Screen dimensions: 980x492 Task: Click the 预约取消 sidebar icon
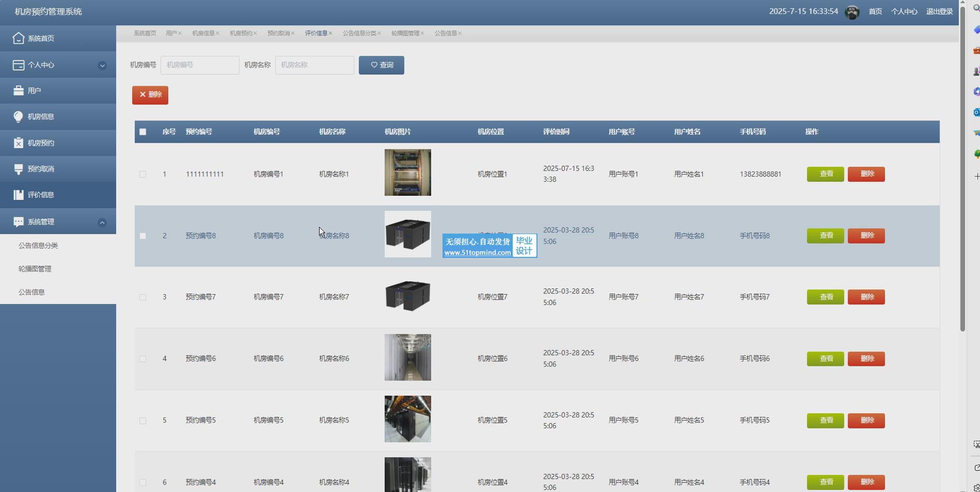[19, 169]
